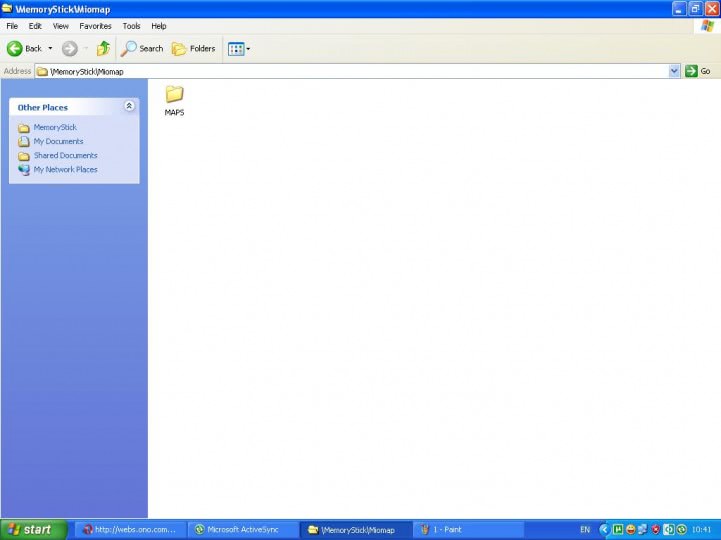The width and height of the screenshot is (721, 540).
Task: Select the MAPS folder icon
Action: [x=174, y=95]
